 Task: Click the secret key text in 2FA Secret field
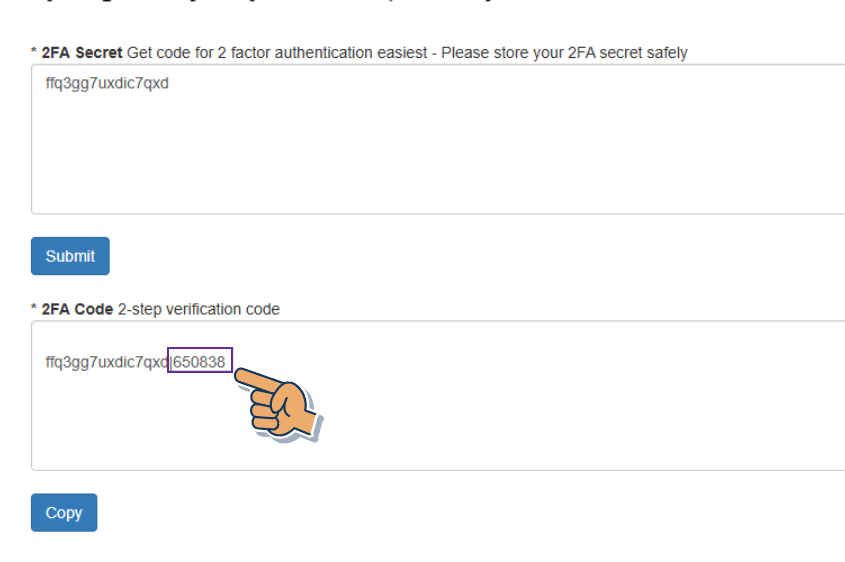(107, 84)
